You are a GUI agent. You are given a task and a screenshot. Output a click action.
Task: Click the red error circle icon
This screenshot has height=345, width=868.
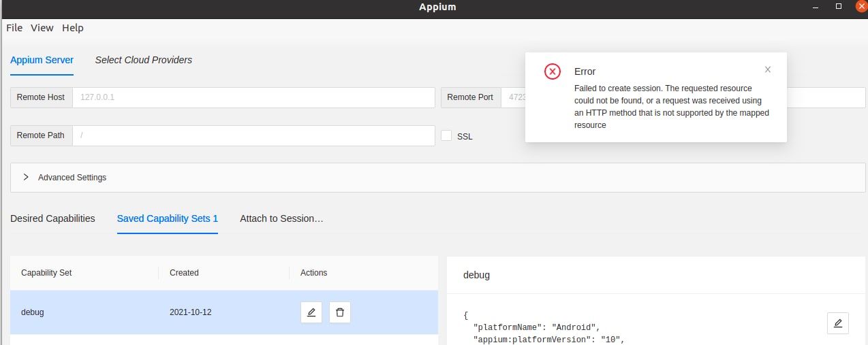[x=553, y=71]
